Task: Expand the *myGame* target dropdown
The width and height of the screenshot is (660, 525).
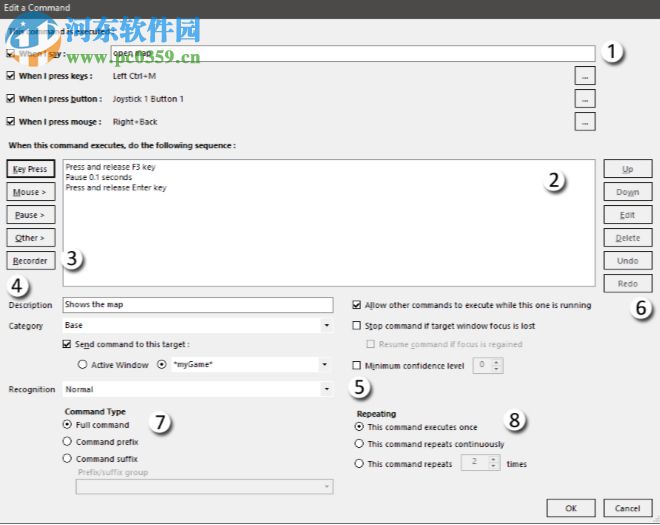Action: (x=325, y=364)
